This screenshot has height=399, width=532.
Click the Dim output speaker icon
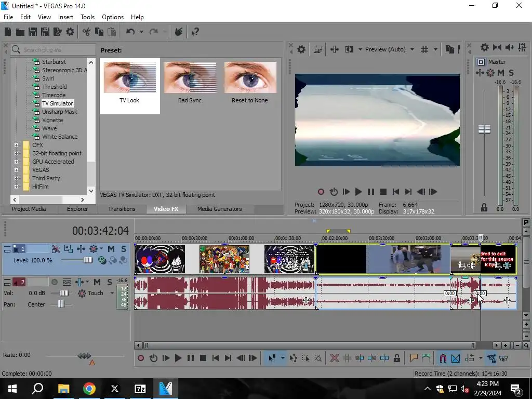click(x=509, y=47)
